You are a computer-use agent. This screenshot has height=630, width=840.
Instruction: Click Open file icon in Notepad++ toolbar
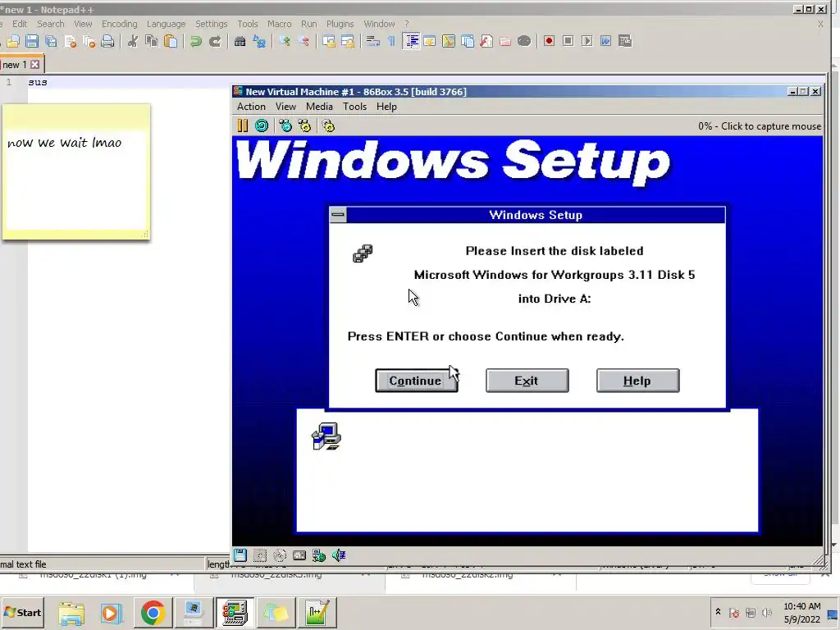click(13, 41)
